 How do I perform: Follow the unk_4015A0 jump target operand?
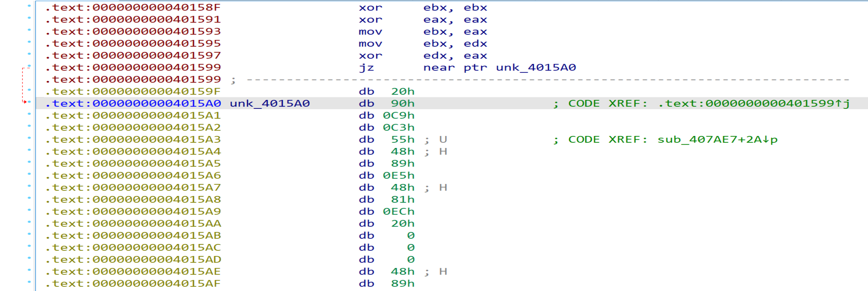pos(536,67)
